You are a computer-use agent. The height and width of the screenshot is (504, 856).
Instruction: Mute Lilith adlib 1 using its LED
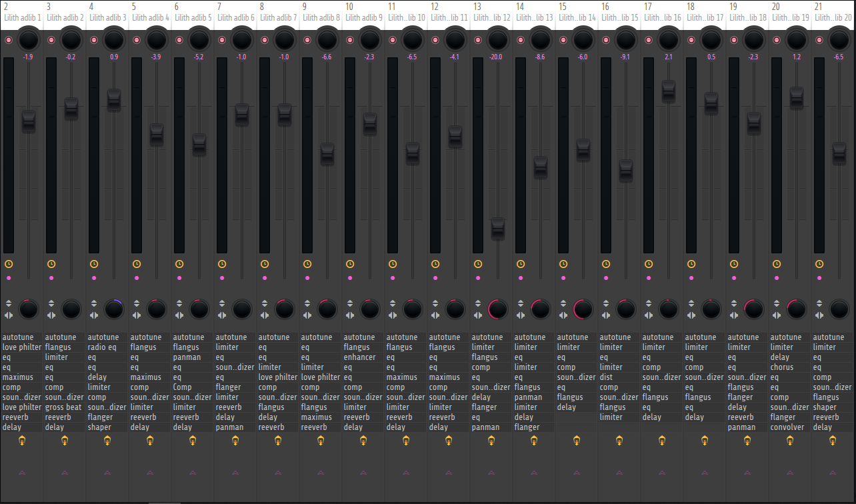[x=9, y=40]
